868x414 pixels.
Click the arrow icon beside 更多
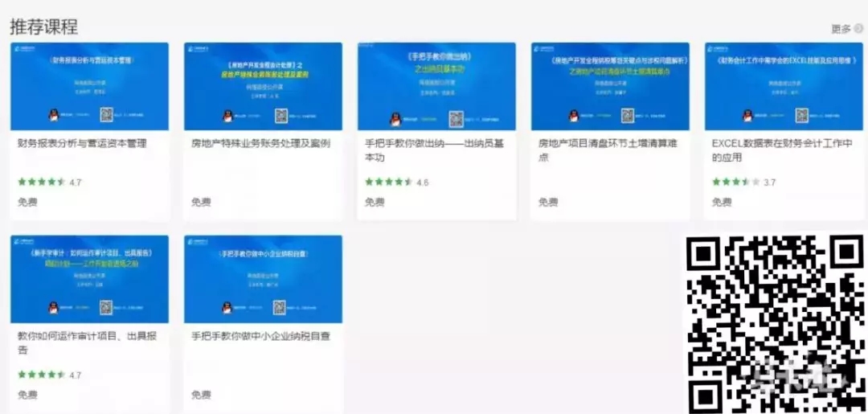coord(858,29)
